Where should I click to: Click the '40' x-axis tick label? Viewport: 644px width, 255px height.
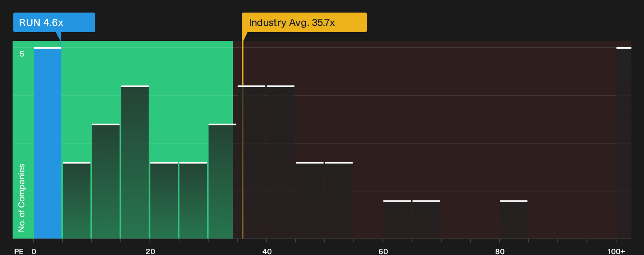(x=267, y=251)
